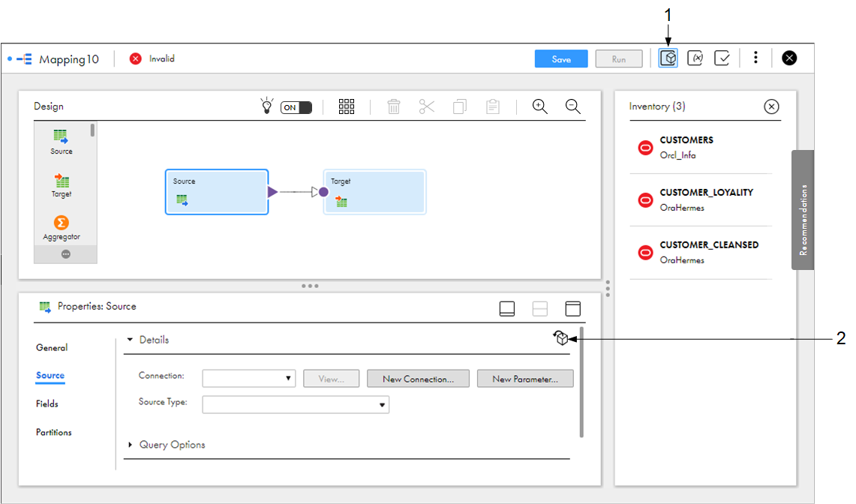Click the Target node input circle port
This screenshot has width=856, height=504.
(323, 192)
